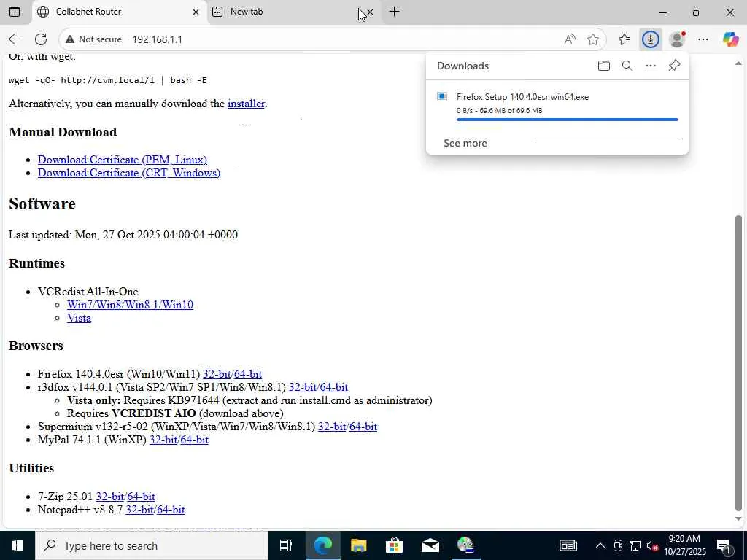The image size is (747, 560).
Task: Download MyPal 74.1.1 32-bit
Action: point(163,440)
